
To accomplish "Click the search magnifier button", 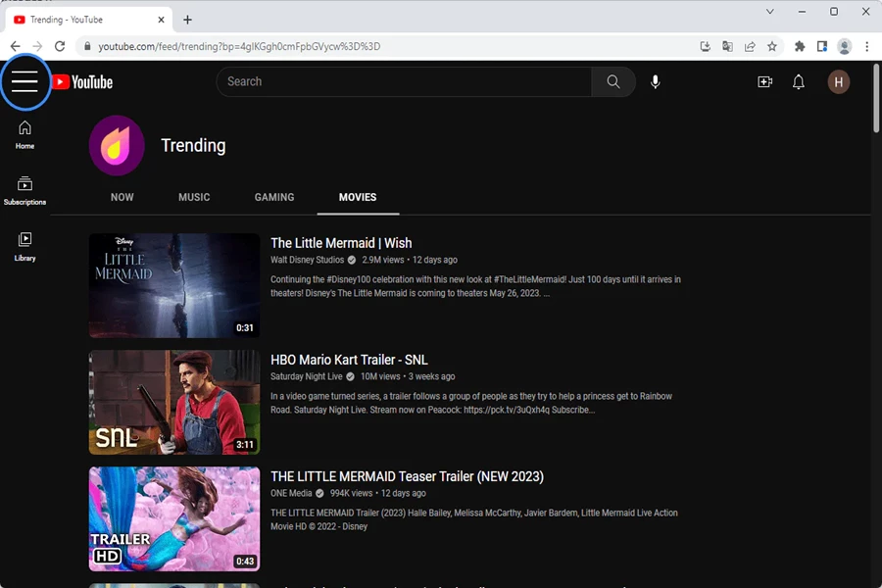I will (613, 82).
